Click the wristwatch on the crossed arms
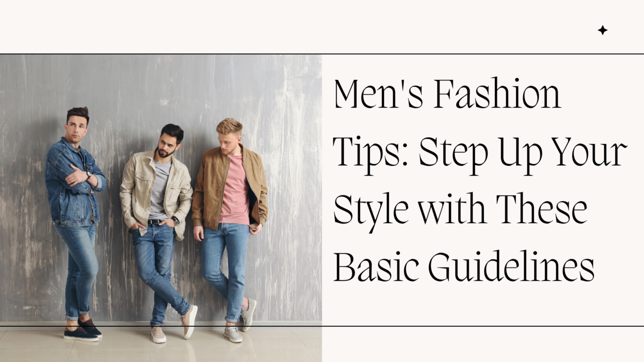 [89, 175]
